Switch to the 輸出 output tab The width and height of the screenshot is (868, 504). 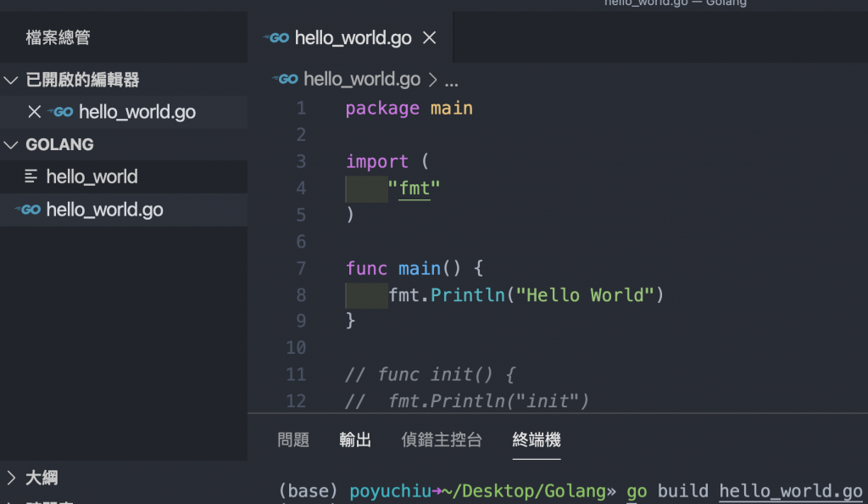pos(355,440)
